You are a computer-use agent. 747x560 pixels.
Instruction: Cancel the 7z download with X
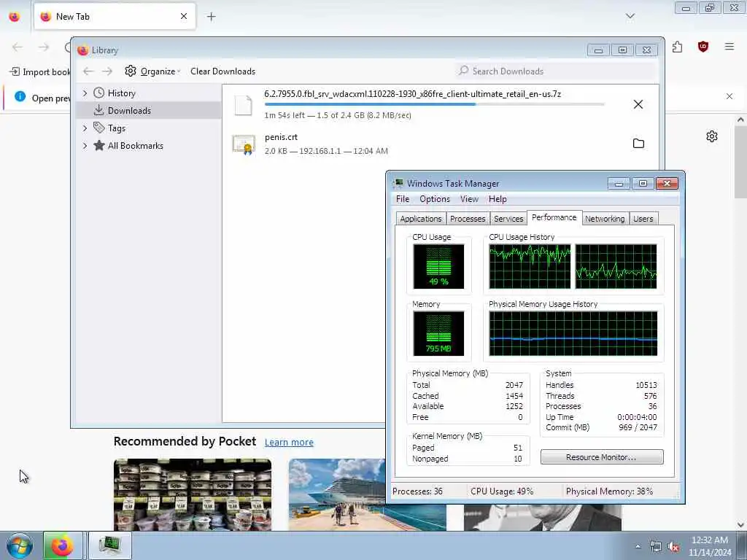tap(638, 104)
